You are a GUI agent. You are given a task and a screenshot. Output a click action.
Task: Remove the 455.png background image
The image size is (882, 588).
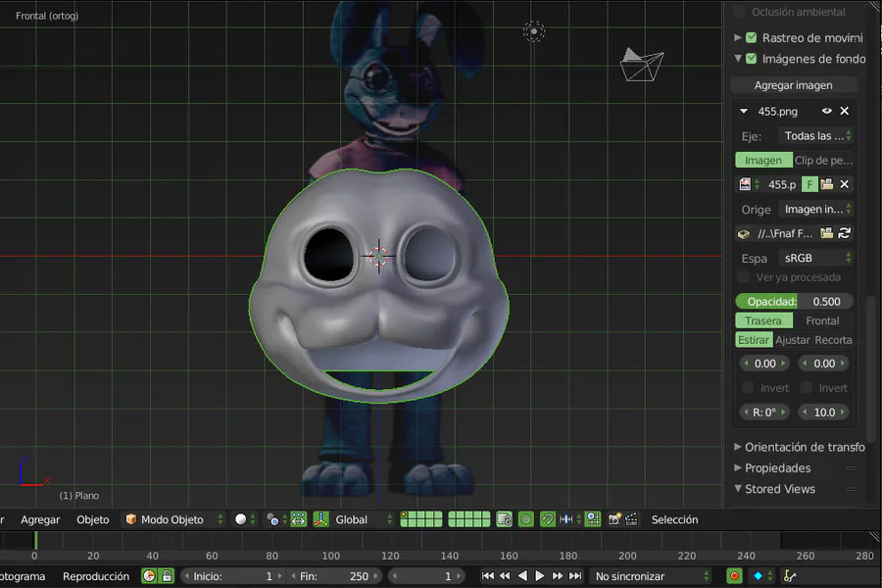point(845,111)
